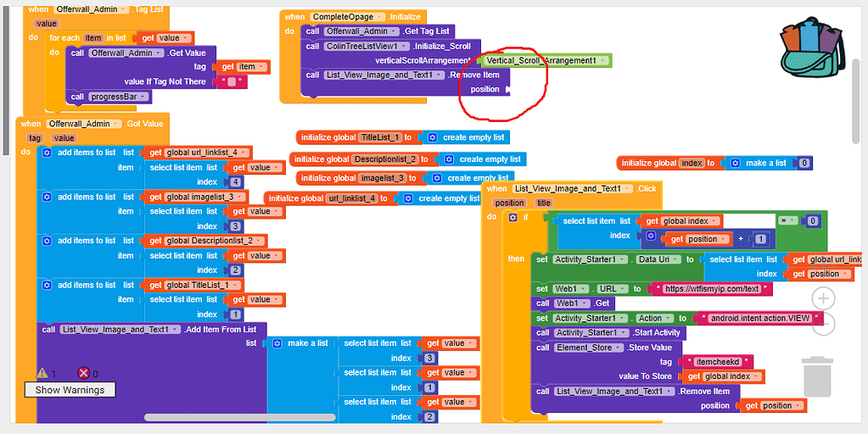Click gear icon on TitleList_1 create empty list
Screen dimensions: 868x434
pyautogui.click(x=433, y=137)
